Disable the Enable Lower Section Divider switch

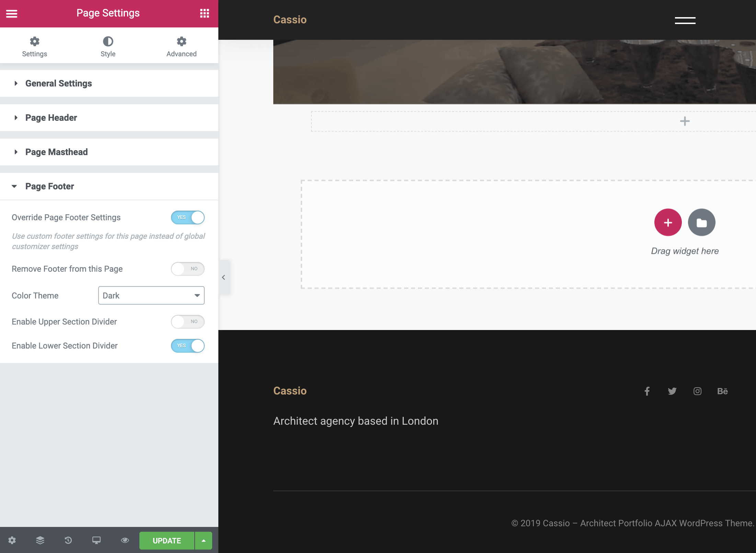tap(188, 346)
